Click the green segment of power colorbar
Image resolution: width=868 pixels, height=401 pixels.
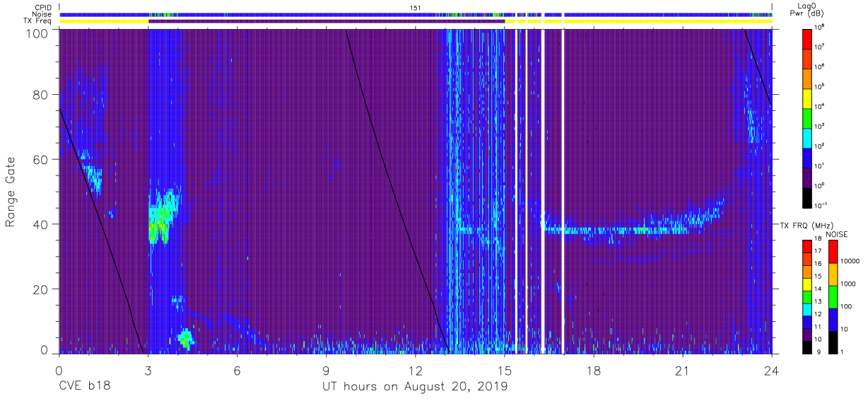(807, 118)
